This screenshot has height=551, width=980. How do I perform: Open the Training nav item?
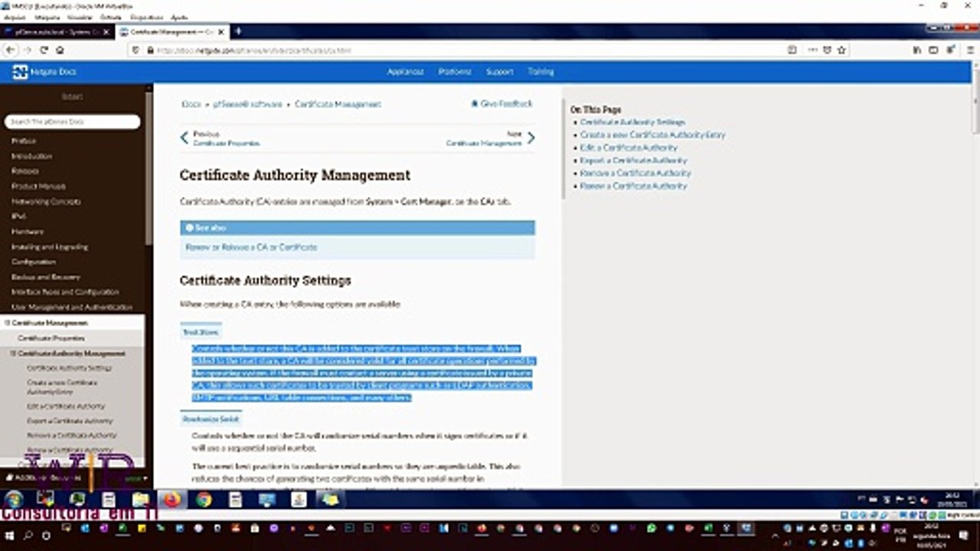pos(541,72)
